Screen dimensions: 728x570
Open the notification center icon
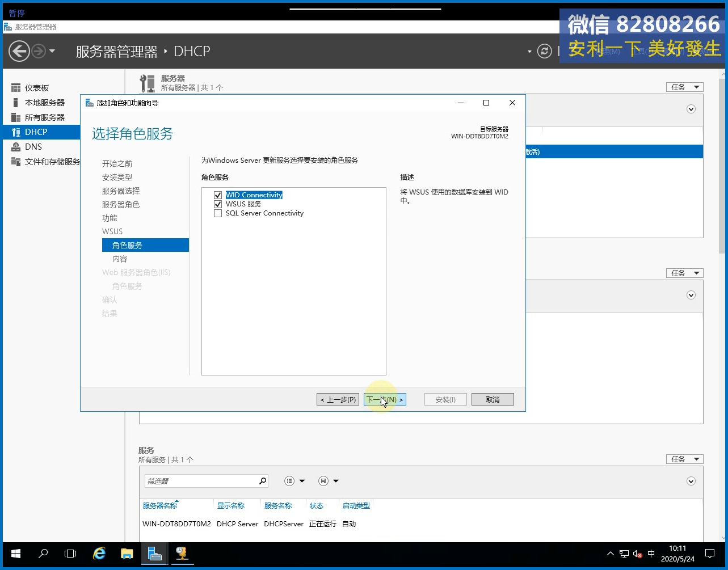(x=710, y=554)
